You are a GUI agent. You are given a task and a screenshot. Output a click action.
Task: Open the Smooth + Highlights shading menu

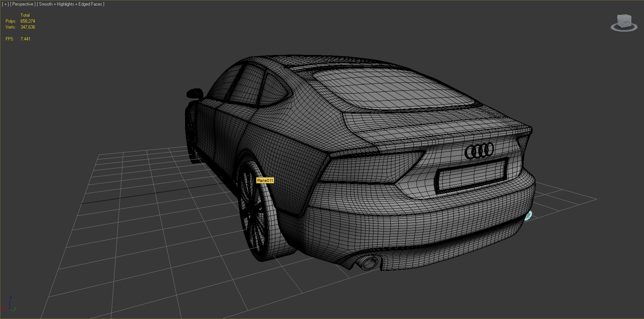[71, 4]
